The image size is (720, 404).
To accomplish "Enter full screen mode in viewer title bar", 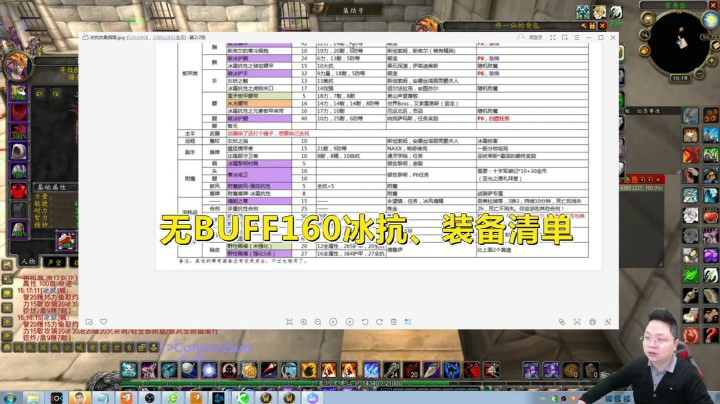I will coord(553,38).
